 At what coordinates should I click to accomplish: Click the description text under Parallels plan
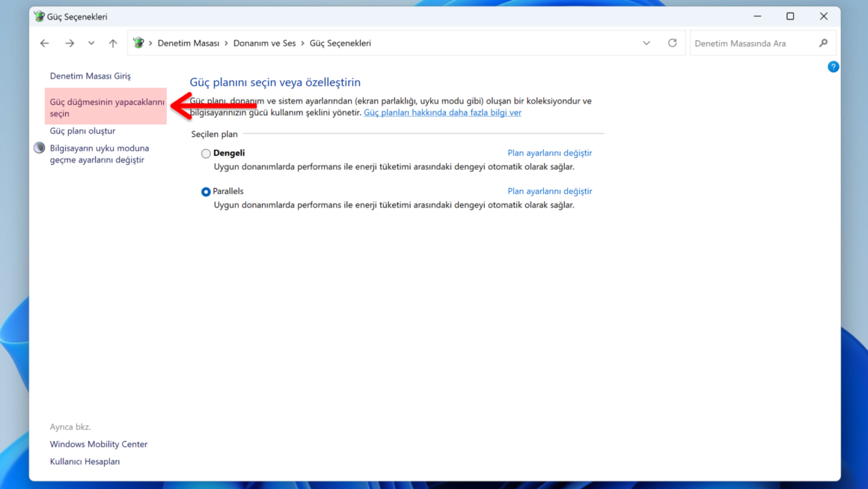(394, 205)
